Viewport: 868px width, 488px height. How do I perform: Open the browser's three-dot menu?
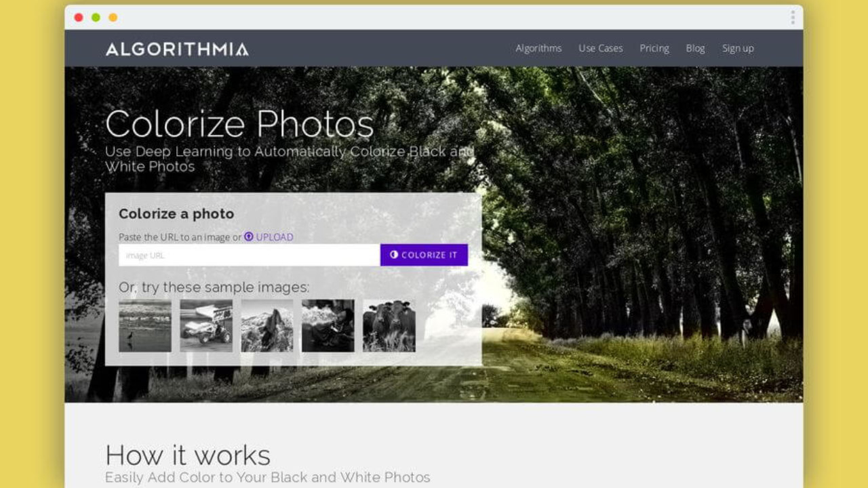pos(792,18)
